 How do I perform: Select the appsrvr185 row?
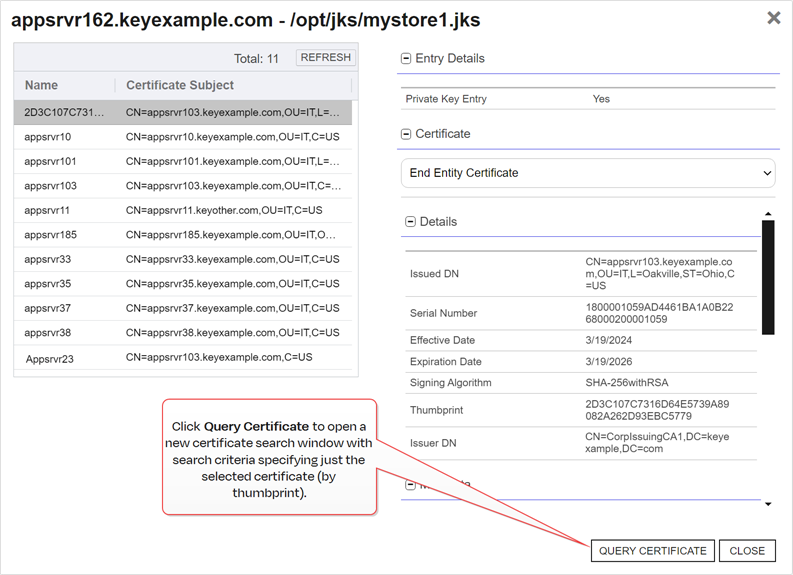pyautogui.click(x=185, y=235)
